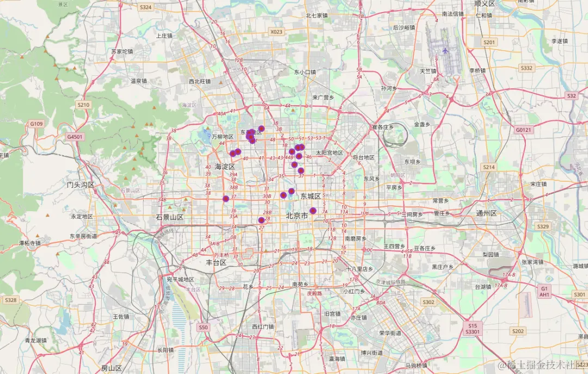Click the 北京市 city label
Screen dimensions: 588x374
297,216
